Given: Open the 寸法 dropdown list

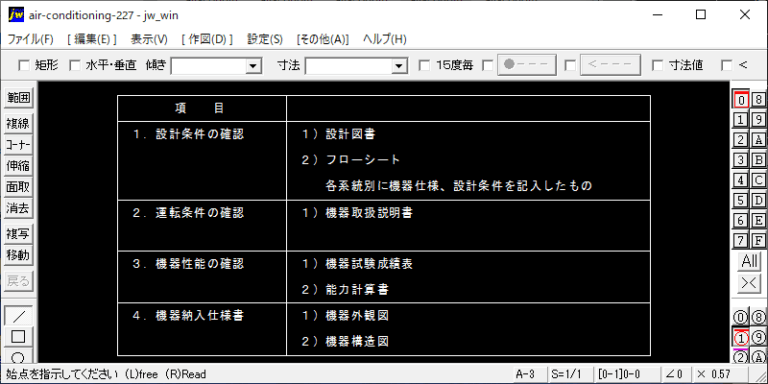Looking at the screenshot, I should click(399, 66).
